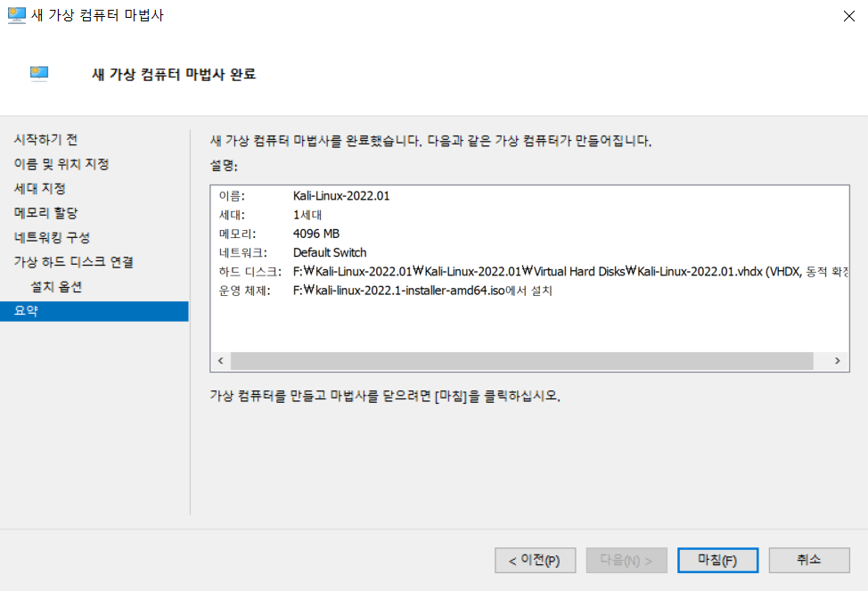Click the 이전(P) button
868x591 pixels.
click(x=536, y=561)
